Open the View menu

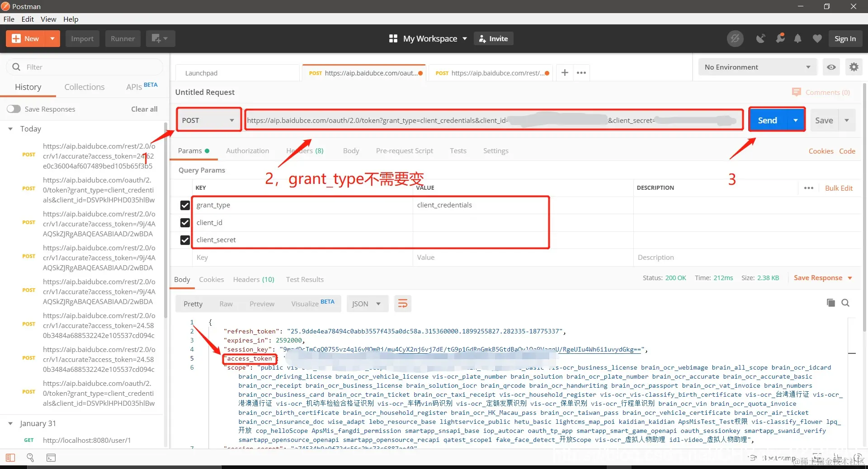coord(48,19)
